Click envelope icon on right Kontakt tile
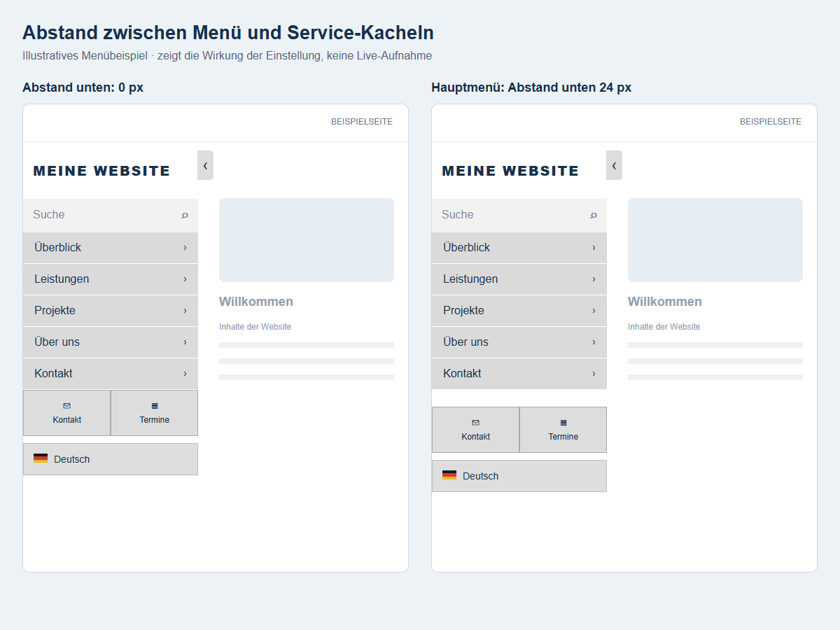 point(476,423)
